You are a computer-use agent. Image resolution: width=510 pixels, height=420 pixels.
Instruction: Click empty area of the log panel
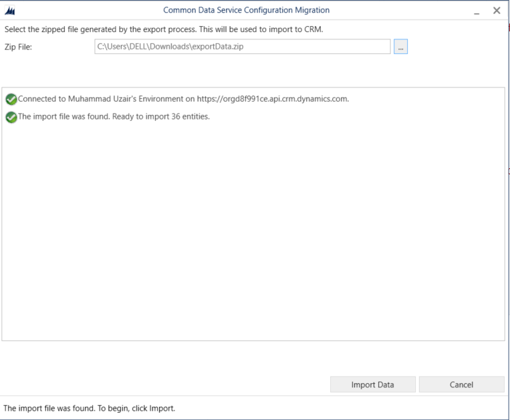[x=254, y=234]
